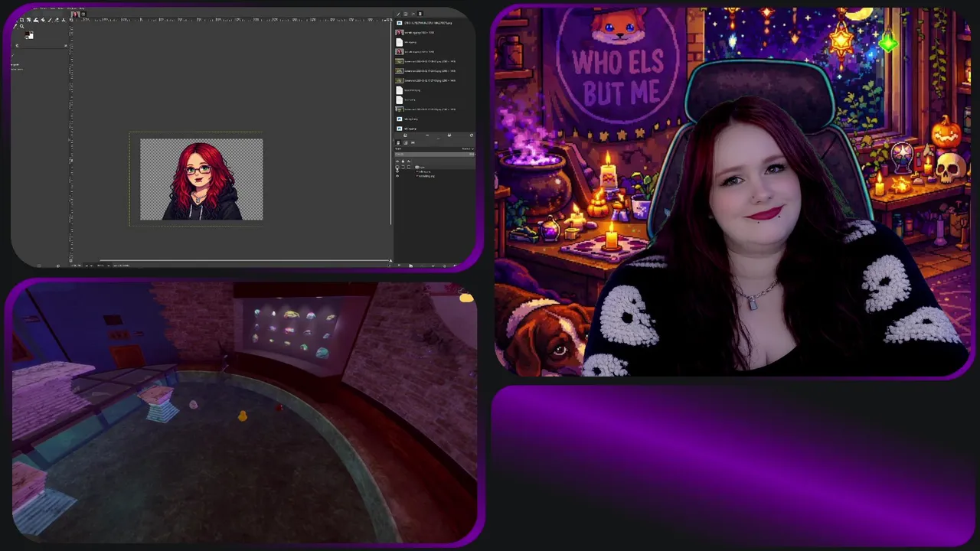Switch to the red-haired avatar image tab
Screen dimensions: 980x551
click(76, 15)
